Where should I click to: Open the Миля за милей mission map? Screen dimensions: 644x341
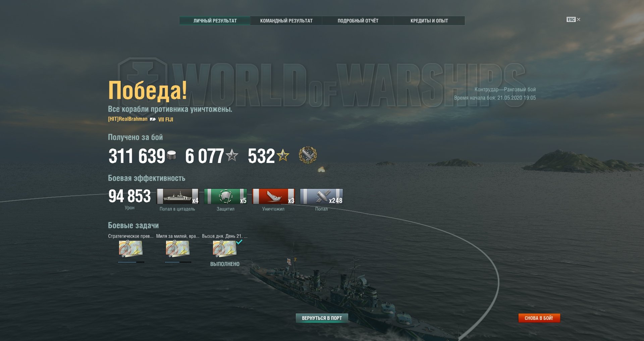pyautogui.click(x=177, y=249)
